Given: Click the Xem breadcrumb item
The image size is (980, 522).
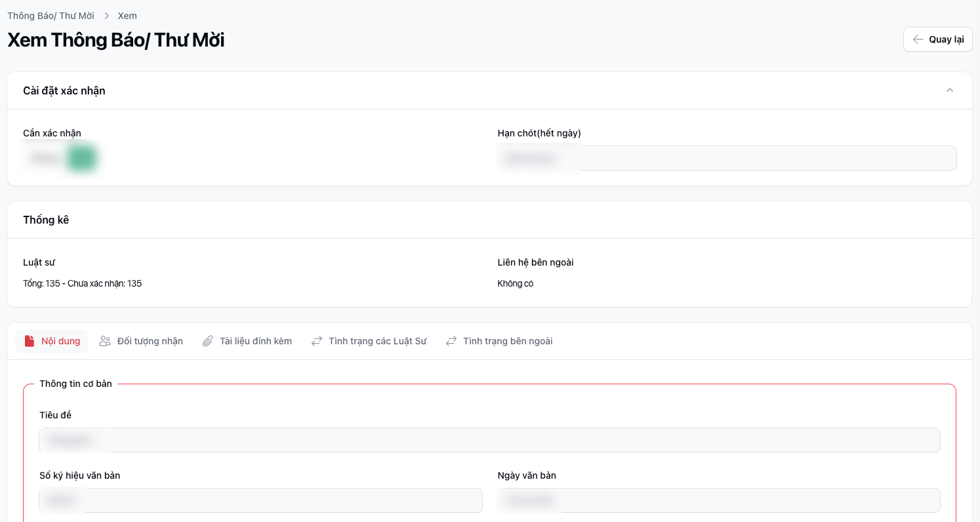Looking at the screenshot, I should tap(127, 16).
